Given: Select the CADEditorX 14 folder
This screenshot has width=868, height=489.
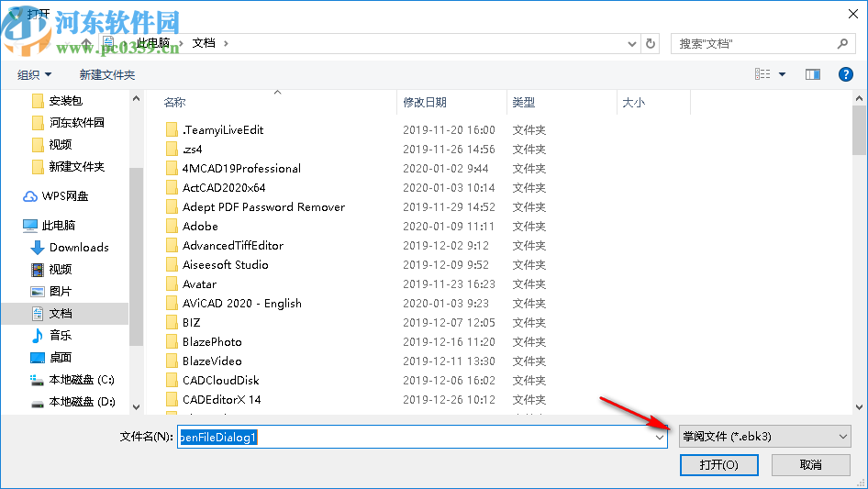Looking at the screenshot, I should pyautogui.click(x=221, y=400).
